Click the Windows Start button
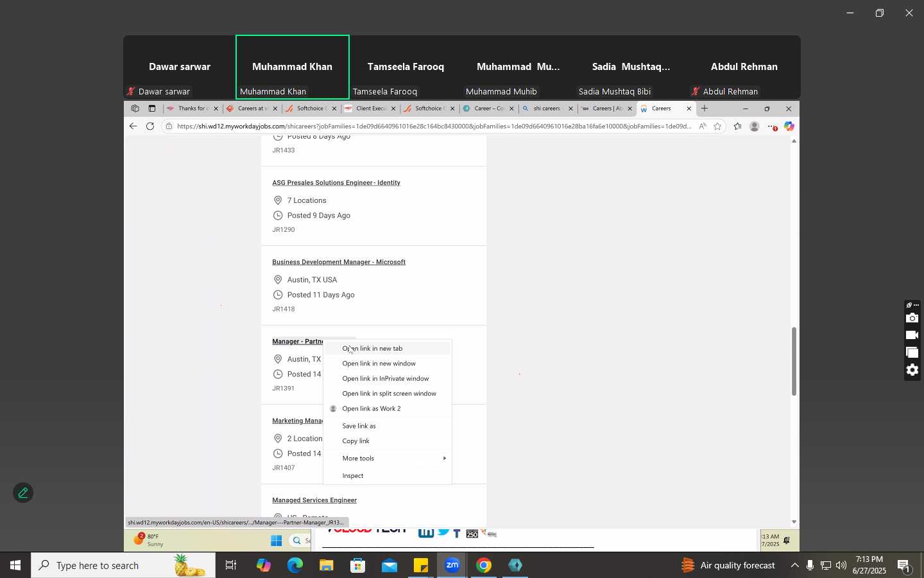Screen dimensions: 924x578 pyautogui.click(x=15, y=566)
